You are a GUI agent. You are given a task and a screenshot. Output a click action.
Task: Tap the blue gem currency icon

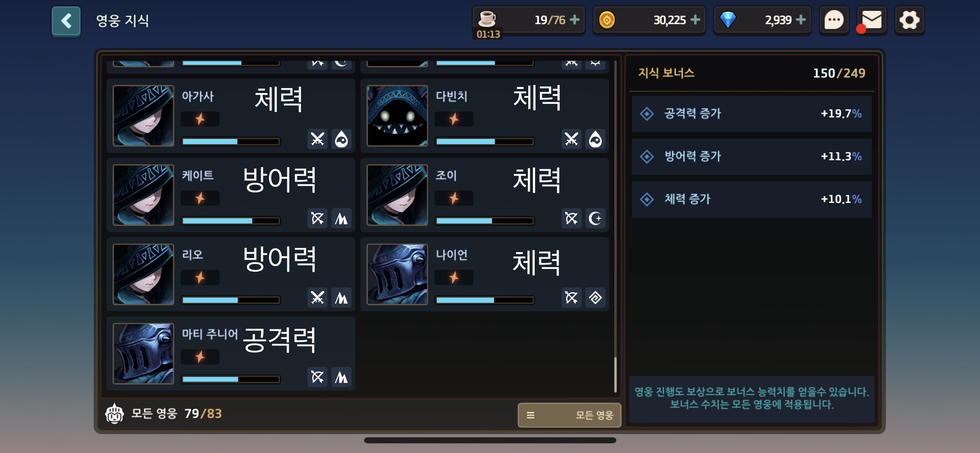click(727, 20)
